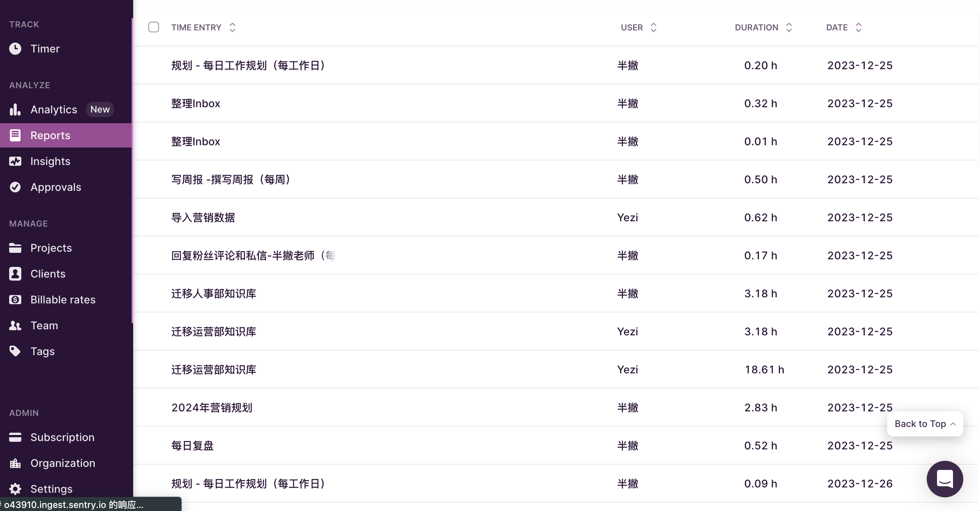This screenshot has height=511, width=980.
Task: Select the 导入营销数据 time entry row
Action: 203,217
